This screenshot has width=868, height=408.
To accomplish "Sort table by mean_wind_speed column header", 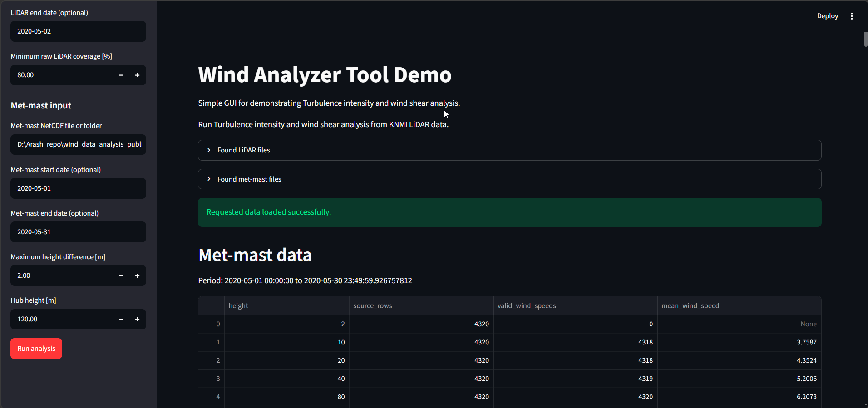I will tap(739, 306).
